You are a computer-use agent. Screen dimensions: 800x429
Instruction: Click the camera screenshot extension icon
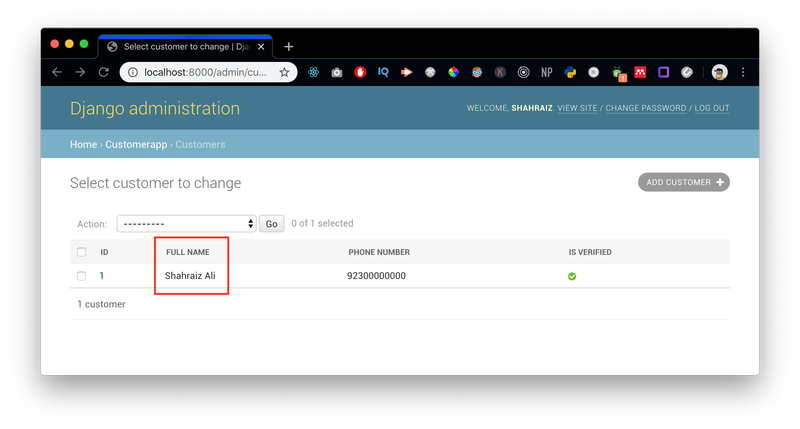coord(337,72)
